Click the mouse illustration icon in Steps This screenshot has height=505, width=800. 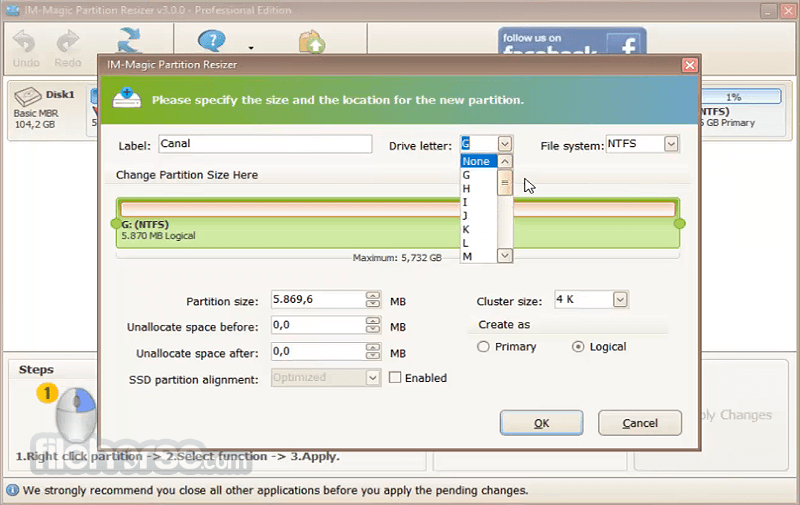pos(76,414)
